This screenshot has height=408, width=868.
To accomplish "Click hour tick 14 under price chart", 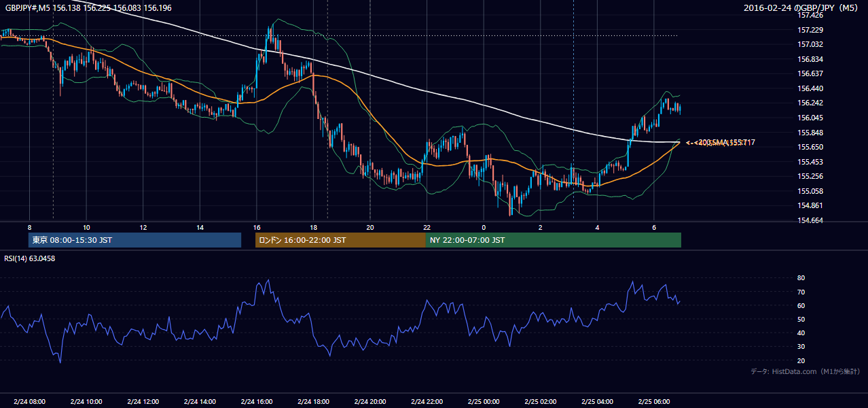I will pyautogui.click(x=200, y=227).
